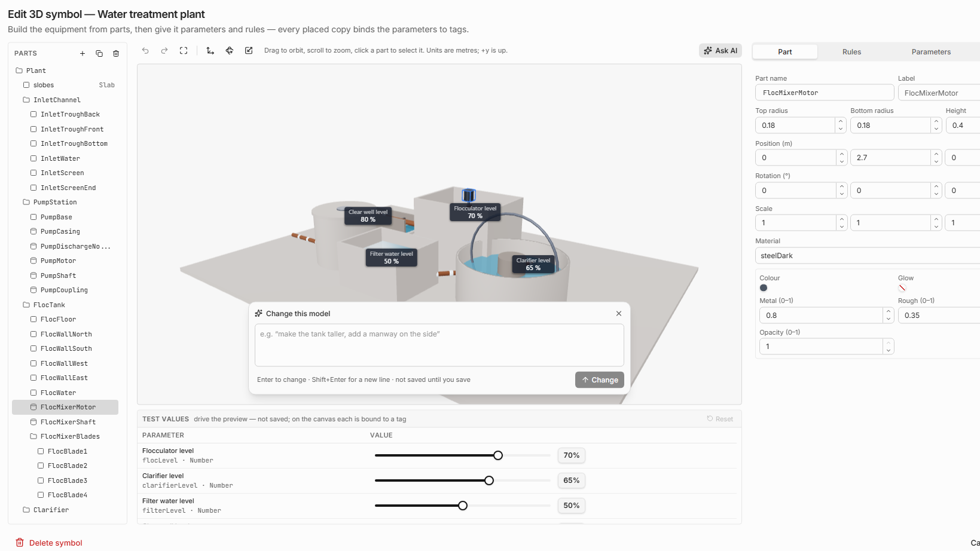Collapse the FlocMixerBlades group
The image size is (980, 551).
click(x=33, y=437)
